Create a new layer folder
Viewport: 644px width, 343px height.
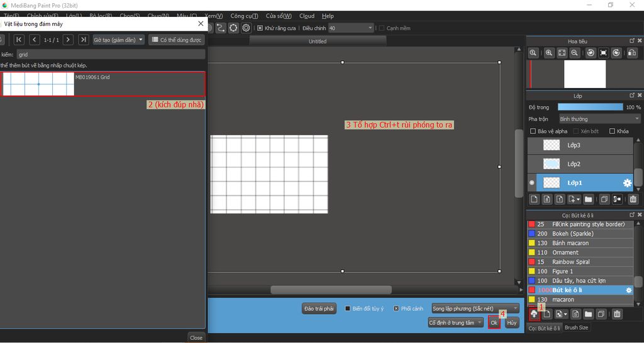click(x=589, y=199)
